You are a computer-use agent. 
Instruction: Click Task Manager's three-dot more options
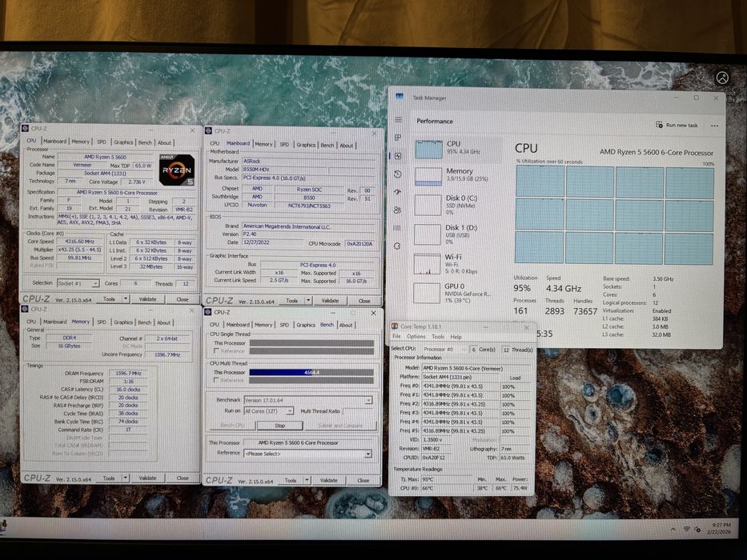[714, 126]
